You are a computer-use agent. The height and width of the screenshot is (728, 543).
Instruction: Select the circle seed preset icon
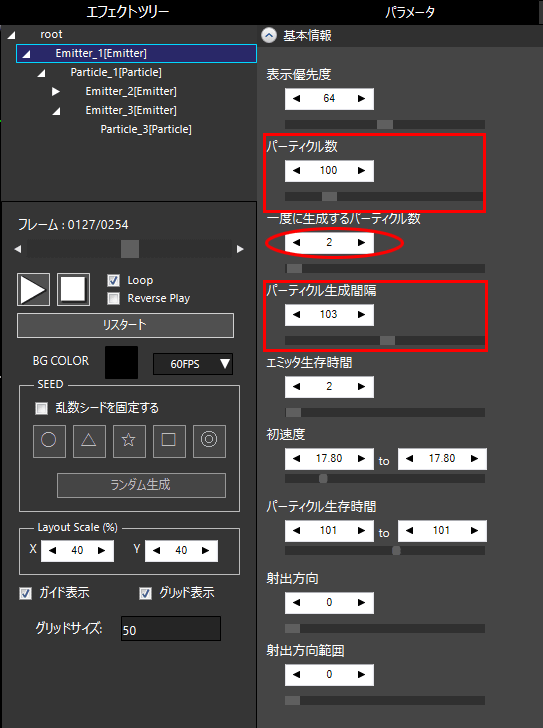[49, 441]
